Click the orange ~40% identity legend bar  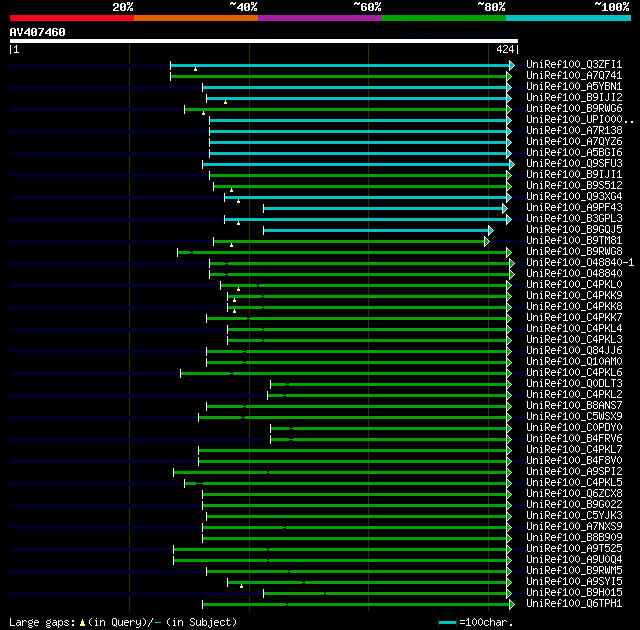196,18
